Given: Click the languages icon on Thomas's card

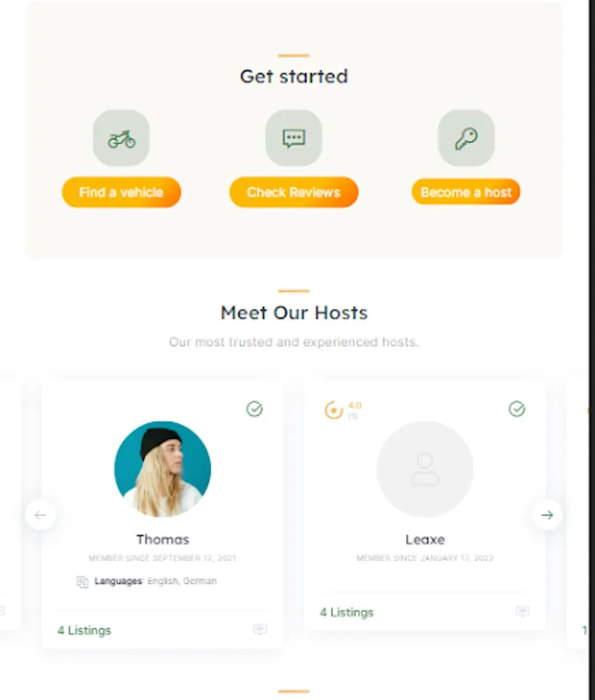Looking at the screenshot, I should [82, 582].
